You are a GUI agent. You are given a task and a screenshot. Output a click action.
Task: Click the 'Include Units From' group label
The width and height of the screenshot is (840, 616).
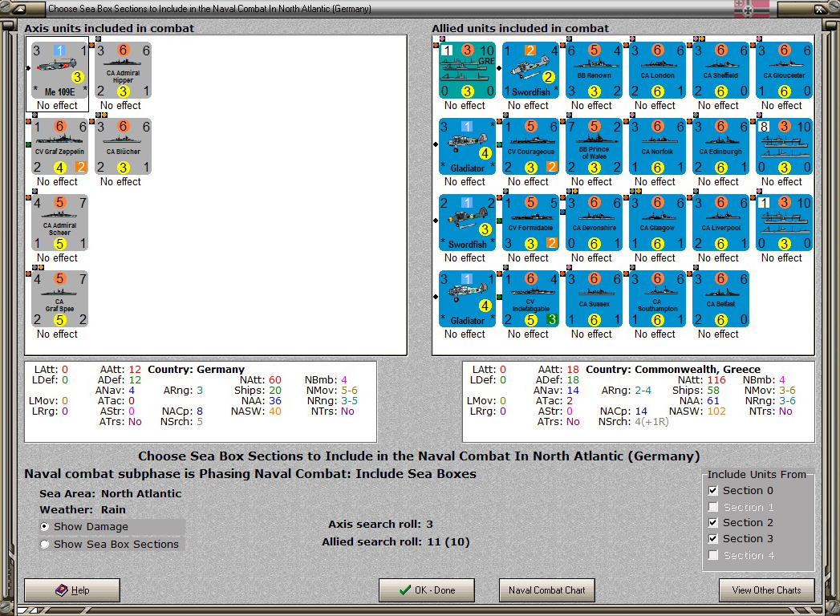coord(757,475)
